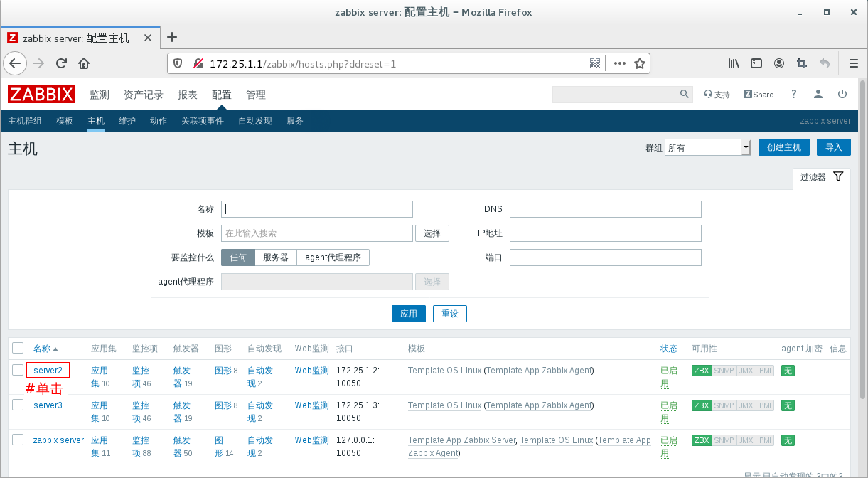Open the Firefox account icon
The width and height of the screenshot is (868, 478).
click(x=779, y=63)
